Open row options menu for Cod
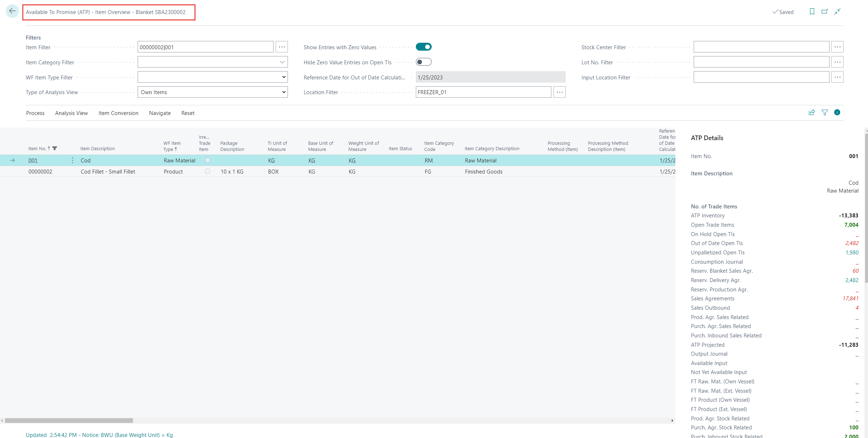 [x=73, y=160]
